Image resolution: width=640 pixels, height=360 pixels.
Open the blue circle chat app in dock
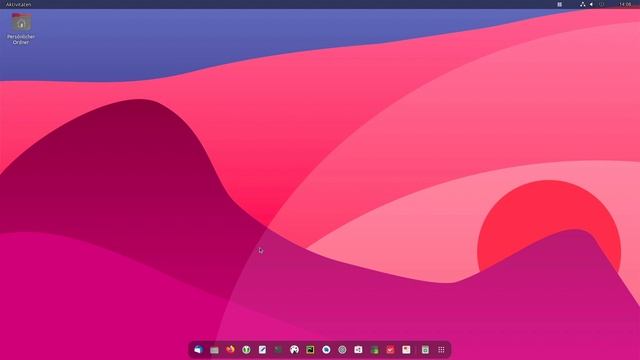click(x=326, y=350)
